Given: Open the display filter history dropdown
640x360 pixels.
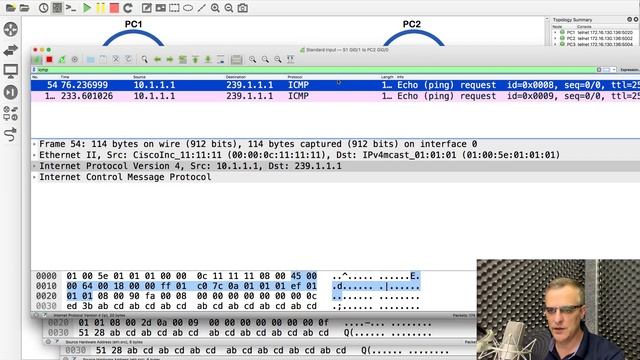Looking at the screenshot, I should click(613, 70).
